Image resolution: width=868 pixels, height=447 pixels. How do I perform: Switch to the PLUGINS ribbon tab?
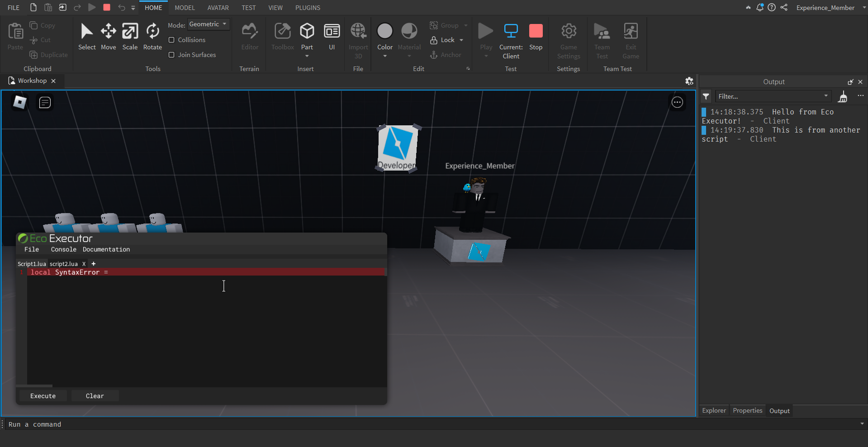308,8
